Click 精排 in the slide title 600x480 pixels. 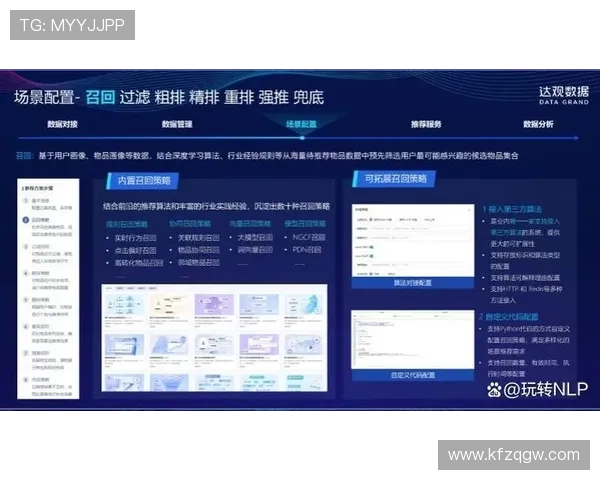tap(204, 97)
